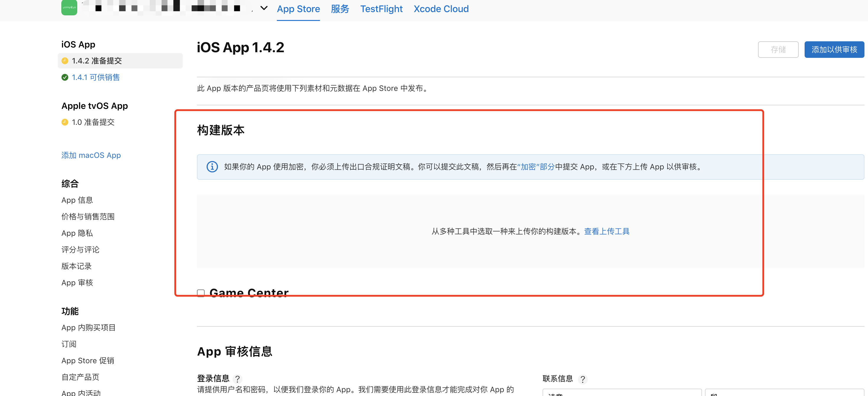Image resolution: width=868 pixels, height=396 pixels.
Task: Click the 构建版本 section heading
Action: click(x=221, y=130)
